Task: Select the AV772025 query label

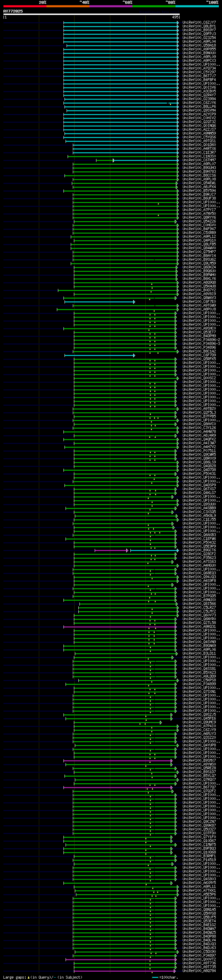Action: (13, 11)
